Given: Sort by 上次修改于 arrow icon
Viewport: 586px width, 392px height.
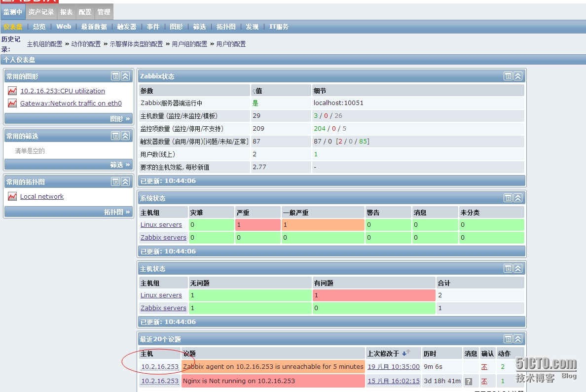Looking at the screenshot, I should pos(406,353).
